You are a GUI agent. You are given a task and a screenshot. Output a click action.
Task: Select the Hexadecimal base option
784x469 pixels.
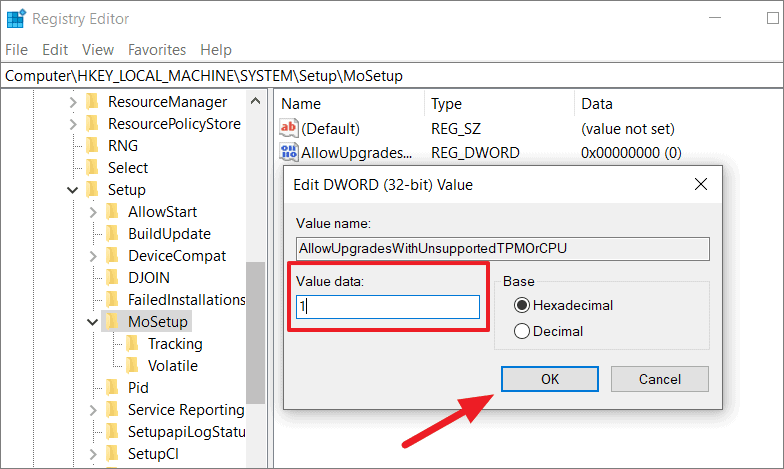point(522,305)
